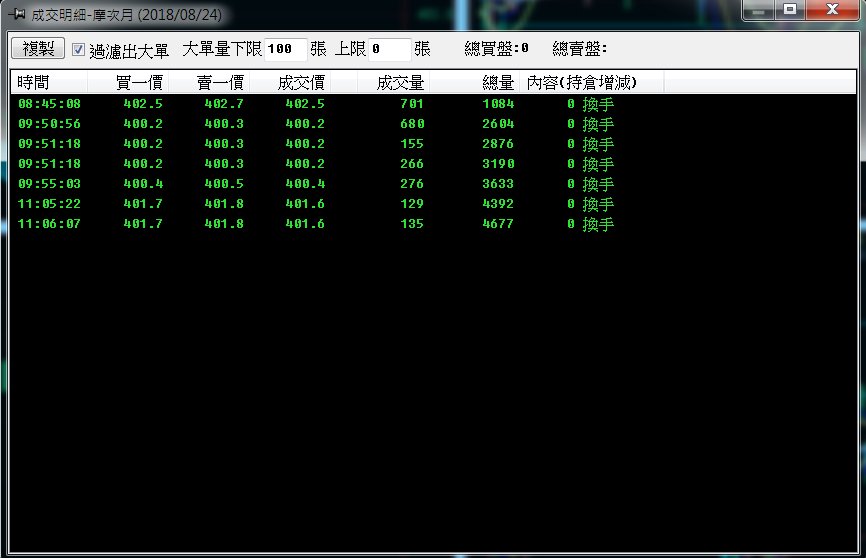Click the 成交價 column header
The width and height of the screenshot is (866, 558).
pos(290,82)
